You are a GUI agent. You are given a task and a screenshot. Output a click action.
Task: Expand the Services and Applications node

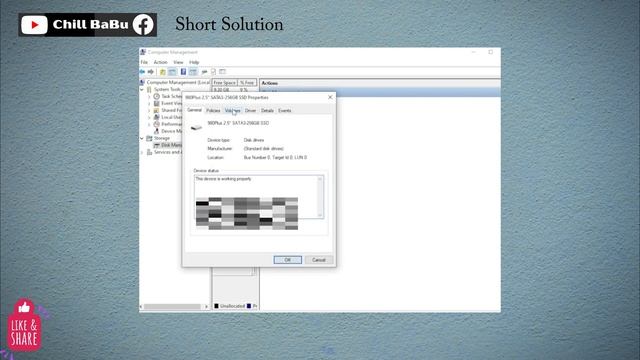tap(142, 152)
